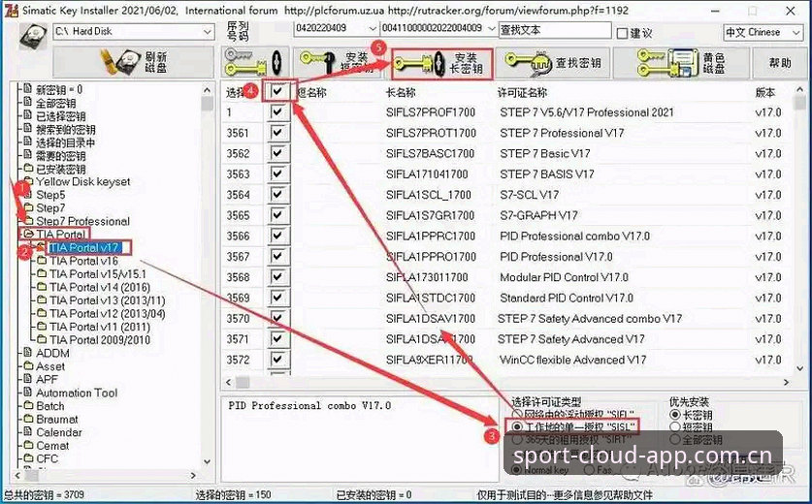This screenshot has width=812, height=504.
Task: Select TIA Portal 2009/2010 folder
Action: (x=100, y=340)
